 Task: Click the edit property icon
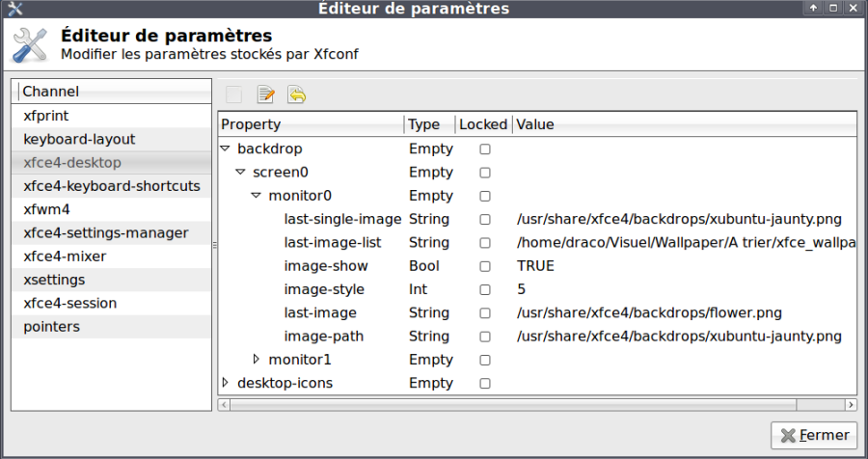tap(266, 94)
